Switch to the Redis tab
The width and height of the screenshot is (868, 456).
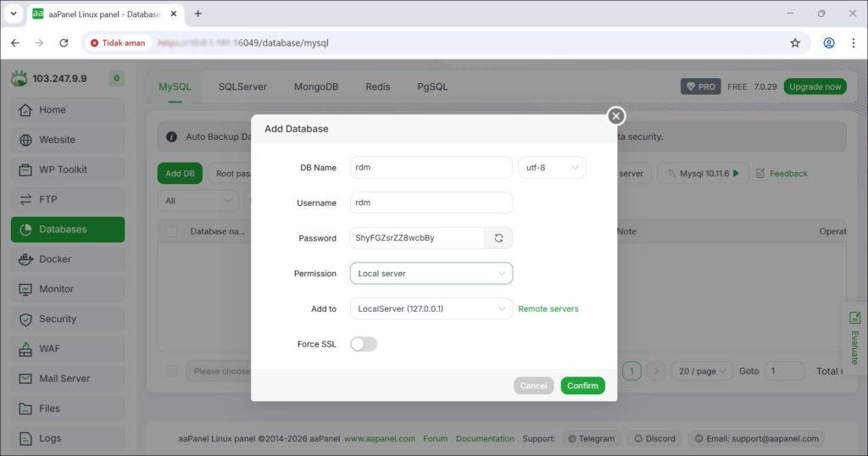377,87
